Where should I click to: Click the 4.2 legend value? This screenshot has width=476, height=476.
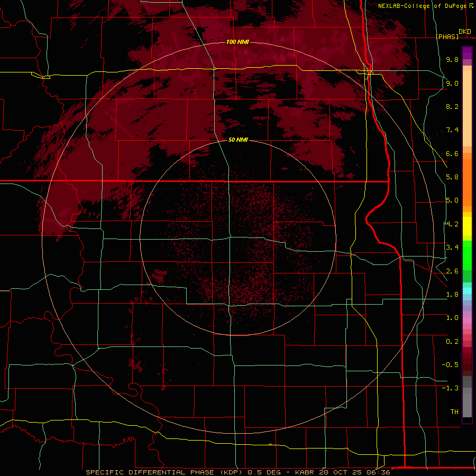[452, 224]
